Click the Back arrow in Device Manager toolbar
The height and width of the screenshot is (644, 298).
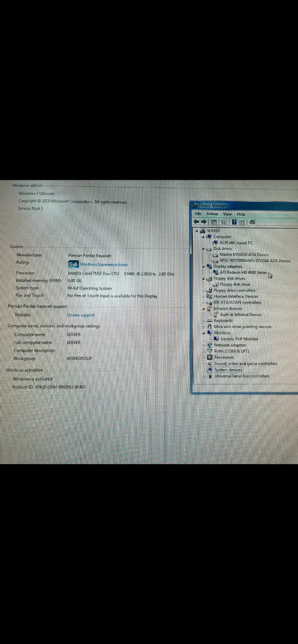coord(196,222)
